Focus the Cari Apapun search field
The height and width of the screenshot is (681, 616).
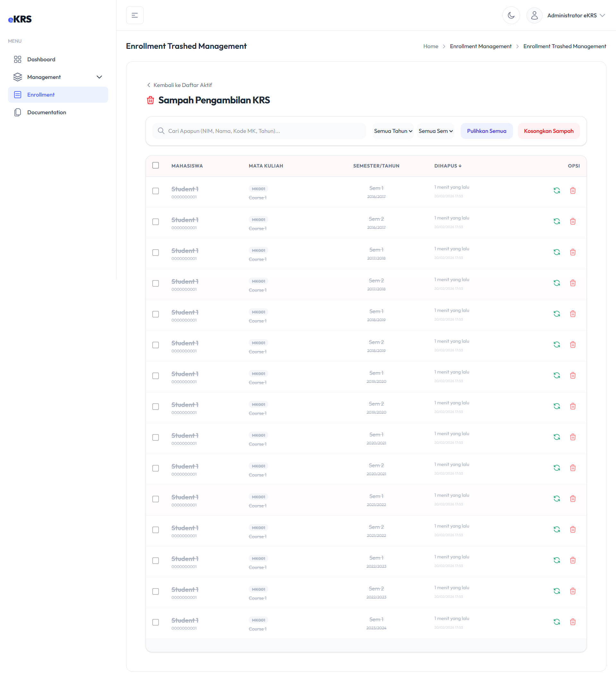tap(259, 131)
